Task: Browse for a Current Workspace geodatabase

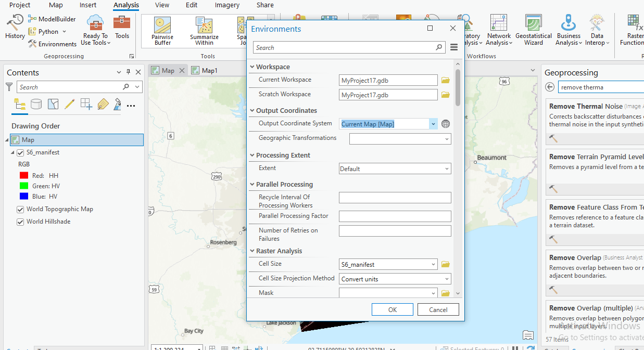Action: [x=445, y=80]
